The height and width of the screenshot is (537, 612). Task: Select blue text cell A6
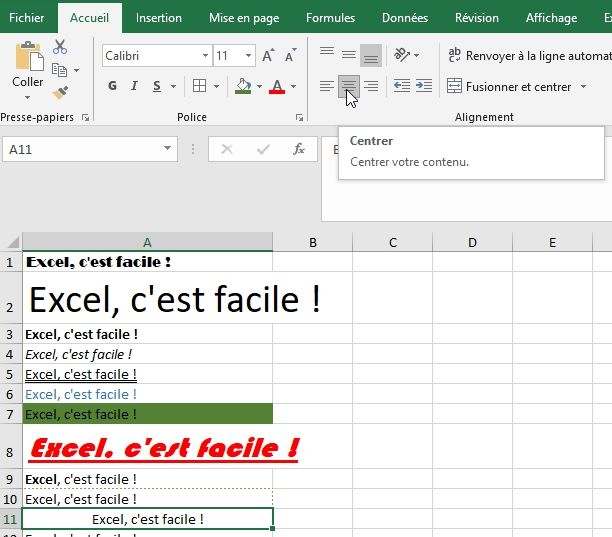click(x=148, y=394)
